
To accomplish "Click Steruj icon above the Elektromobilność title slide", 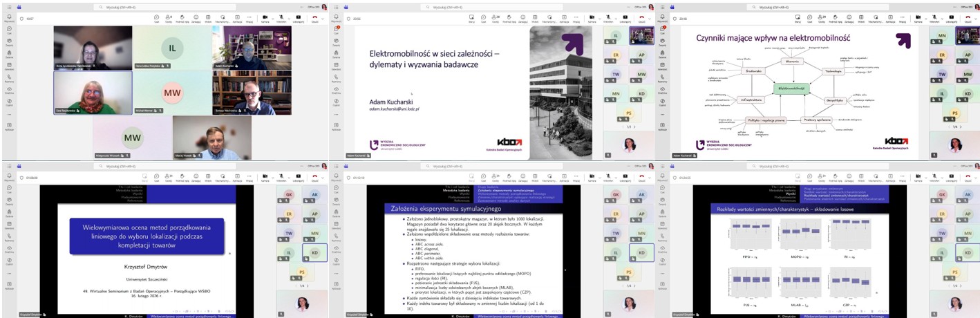I will 471,18.
